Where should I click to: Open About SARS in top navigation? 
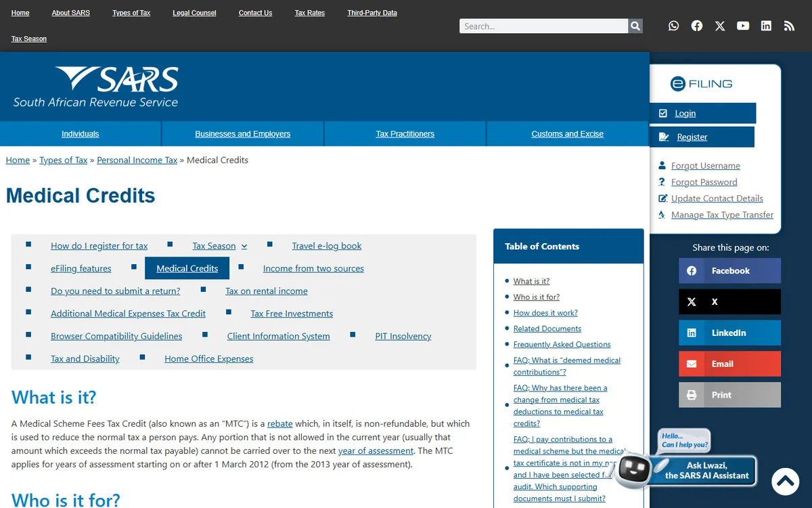[70, 13]
